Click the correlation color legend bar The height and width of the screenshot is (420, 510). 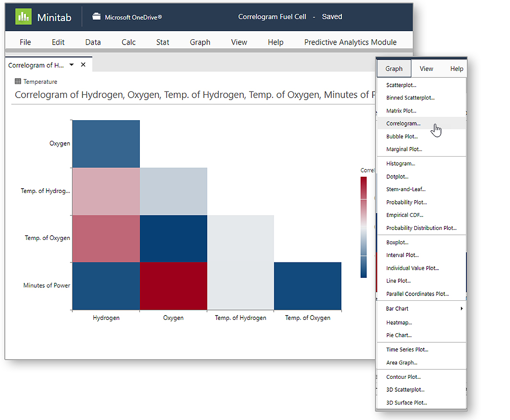[x=363, y=227]
